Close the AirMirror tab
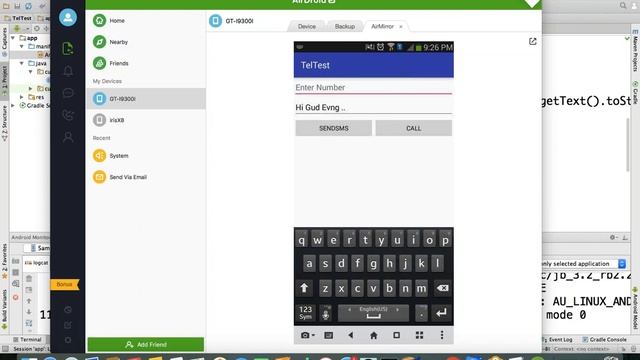 [401, 27]
